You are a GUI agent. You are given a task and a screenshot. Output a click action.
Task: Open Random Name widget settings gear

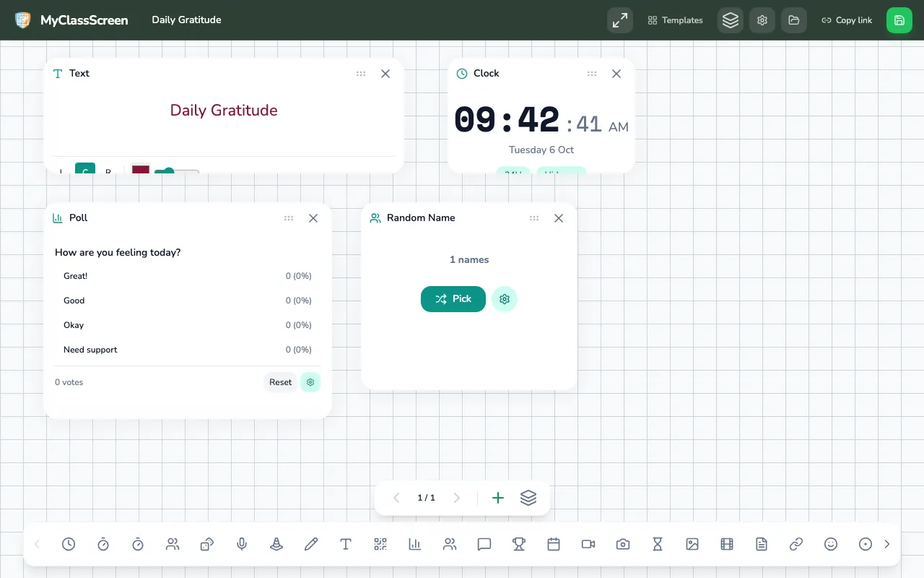click(x=505, y=299)
